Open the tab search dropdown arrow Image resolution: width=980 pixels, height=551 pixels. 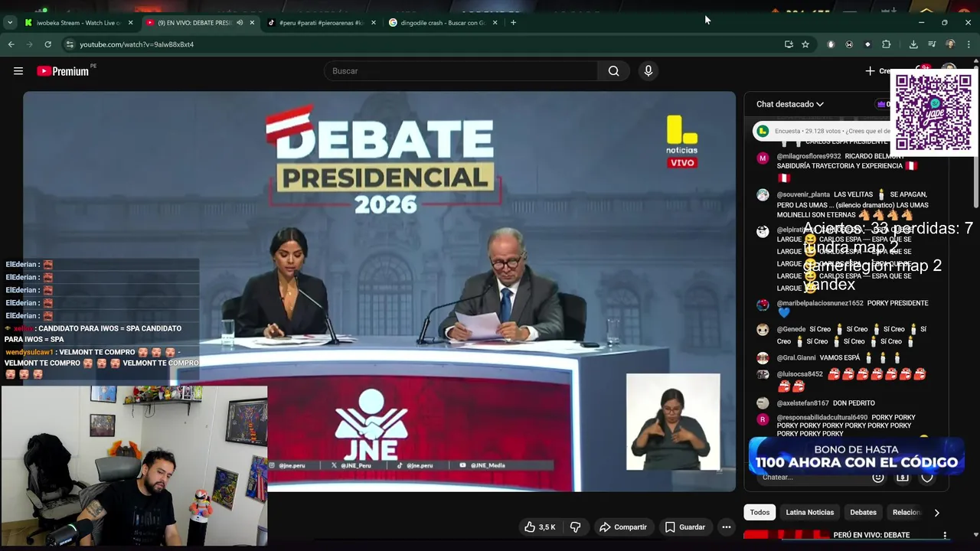[9, 23]
